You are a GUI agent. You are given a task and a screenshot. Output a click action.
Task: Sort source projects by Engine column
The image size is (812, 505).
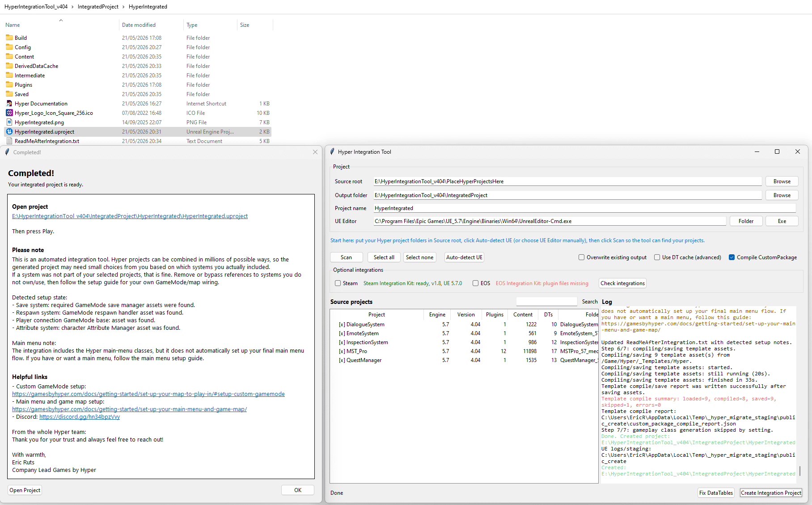coord(437,315)
